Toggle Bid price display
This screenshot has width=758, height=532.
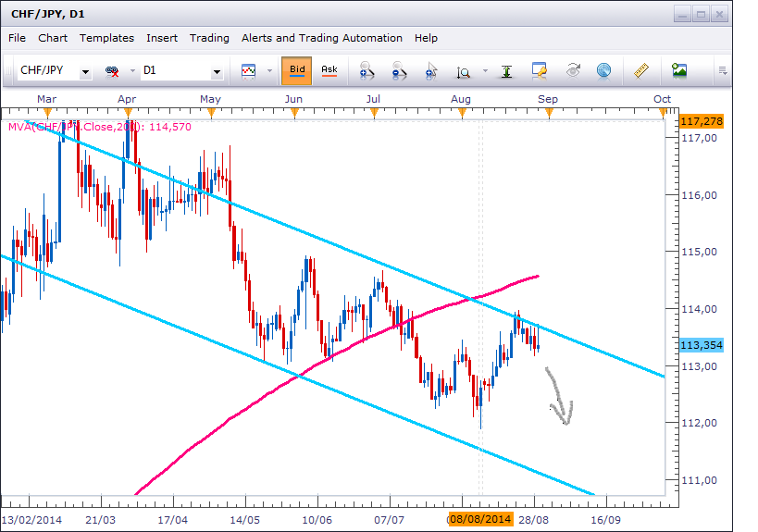[x=296, y=70]
